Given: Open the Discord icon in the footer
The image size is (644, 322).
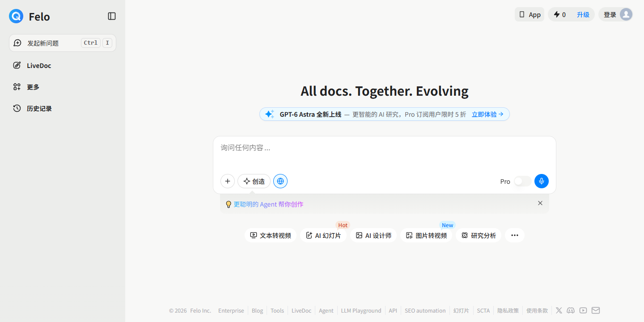Looking at the screenshot, I should pyautogui.click(x=571, y=310).
